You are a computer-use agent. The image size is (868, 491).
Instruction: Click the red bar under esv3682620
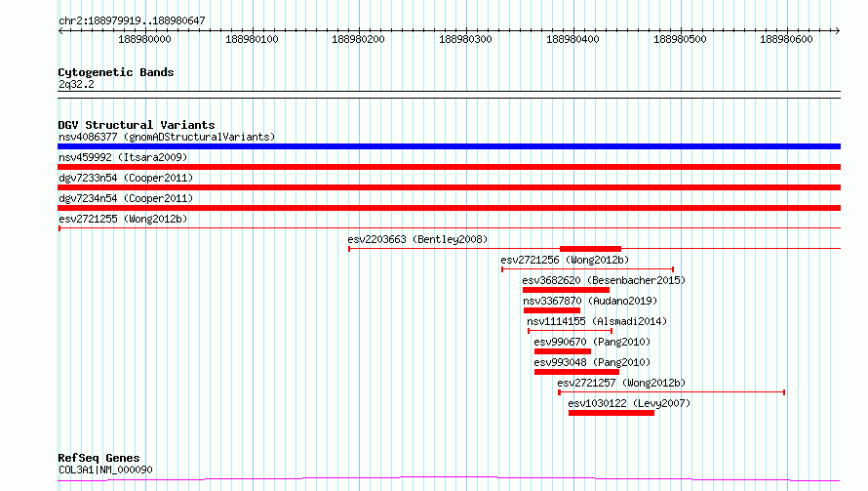(566, 290)
